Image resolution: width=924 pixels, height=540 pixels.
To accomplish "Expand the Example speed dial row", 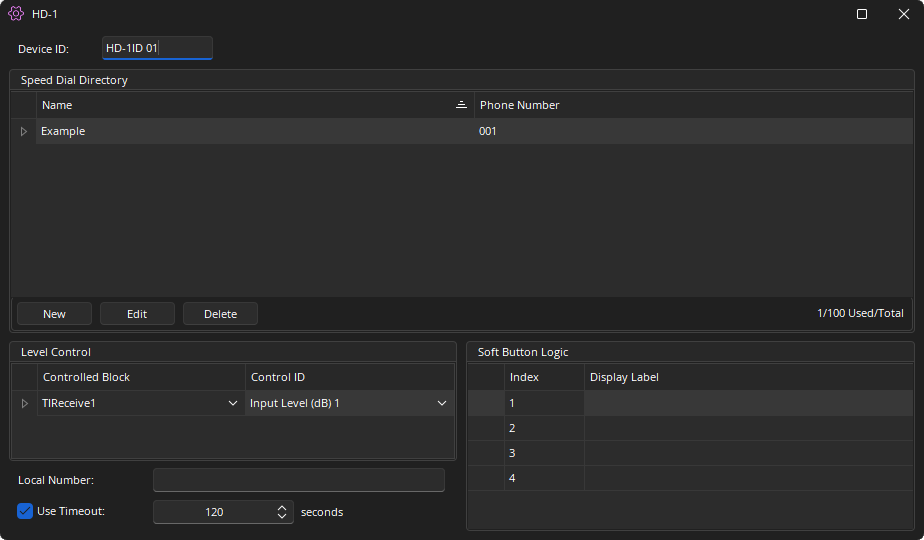I will click(x=24, y=131).
